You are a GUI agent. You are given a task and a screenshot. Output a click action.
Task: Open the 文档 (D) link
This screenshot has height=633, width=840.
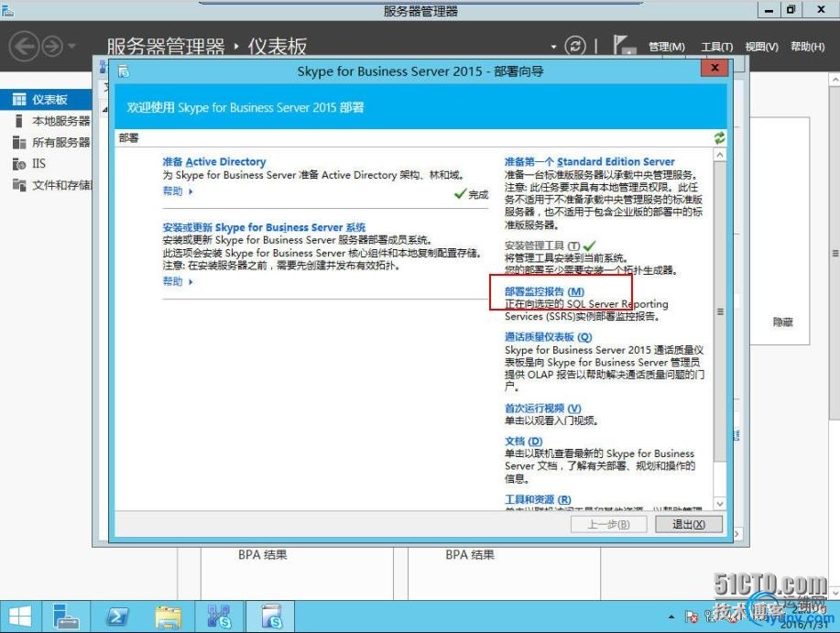click(523, 442)
